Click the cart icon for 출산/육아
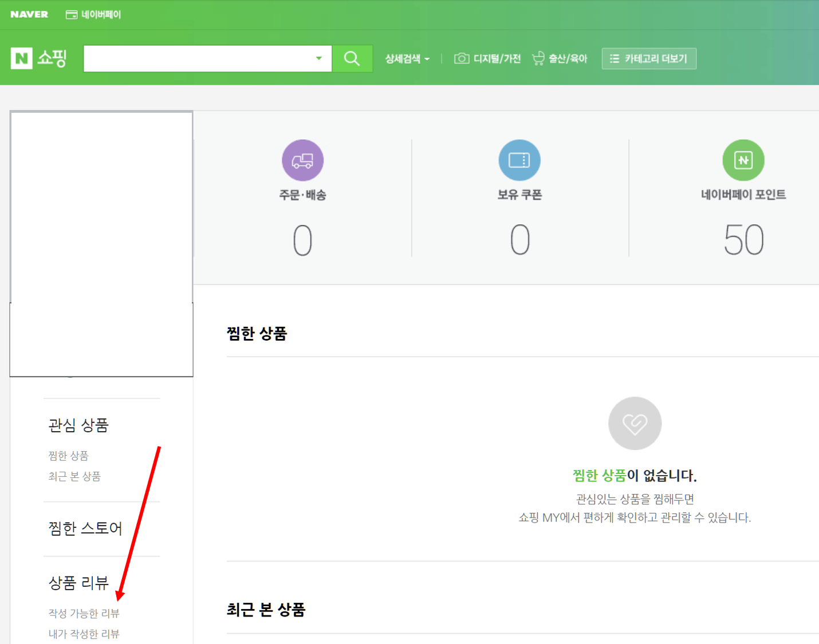Image resolution: width=819 pixels, height=644 pixels. click(x=538, y=58)
